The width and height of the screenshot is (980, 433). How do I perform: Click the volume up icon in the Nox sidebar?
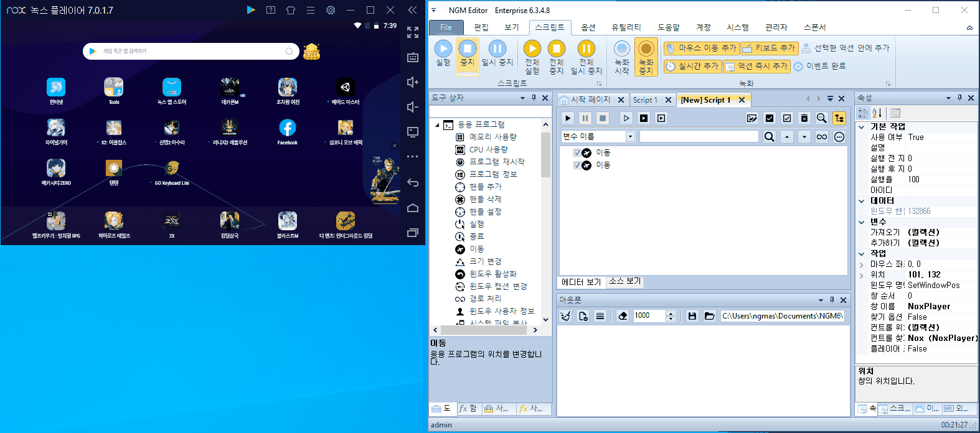[412, 82]
